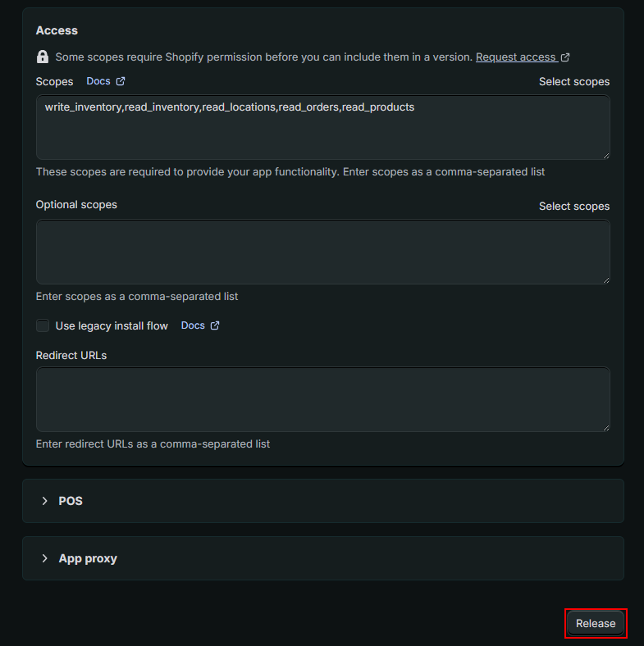Click the Release button
This screenshot has width=644, height=646.
coord(596,623)
